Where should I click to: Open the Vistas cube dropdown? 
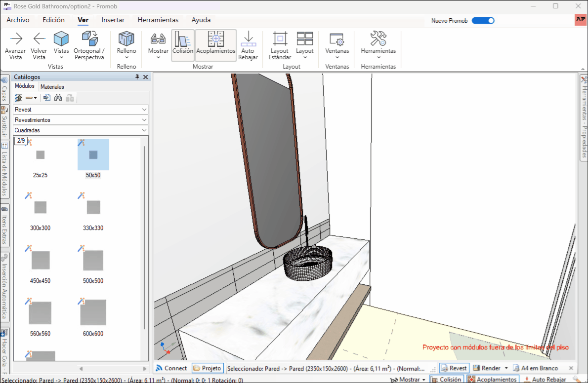click(x=61, y=45)
